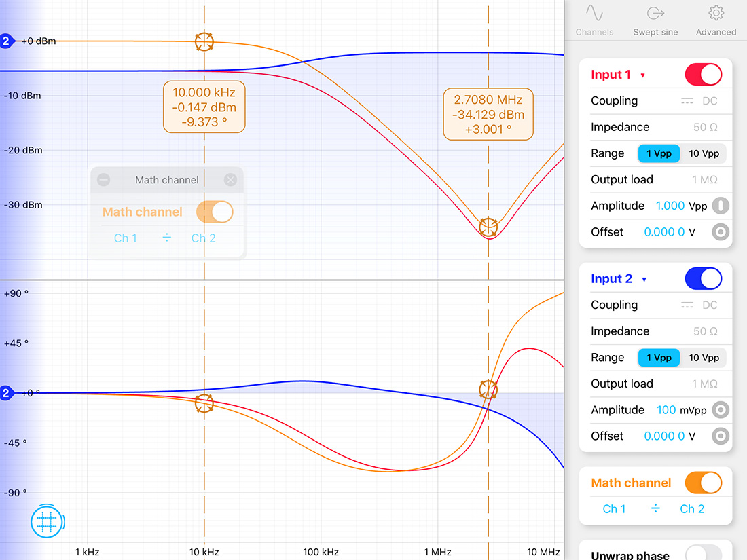The height and width of the screenshot is (560, 747).
Task: Expand Input 1 dropdown arrow
Action: 642,75
